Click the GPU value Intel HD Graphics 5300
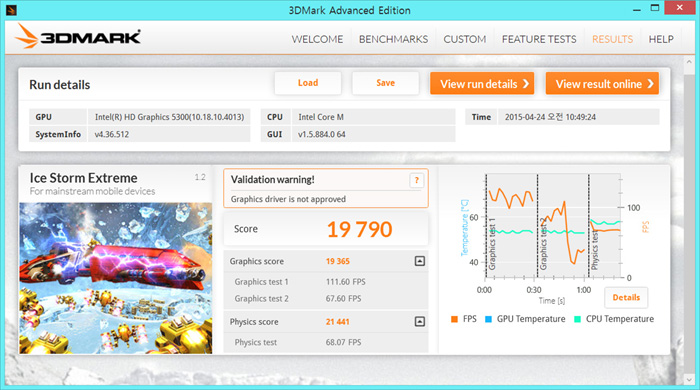The image size is (700, 390). 169,117
